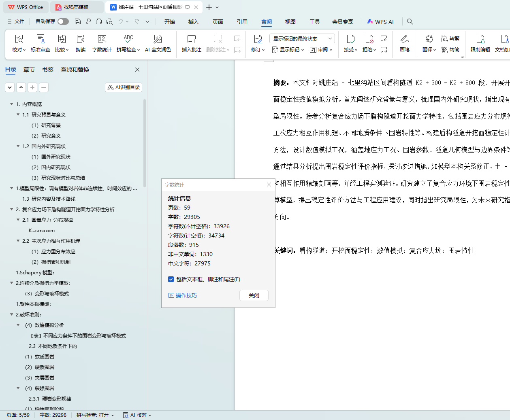
Task: Open the 朗读 read-aloud tool
Action: [x=81, y=43]
